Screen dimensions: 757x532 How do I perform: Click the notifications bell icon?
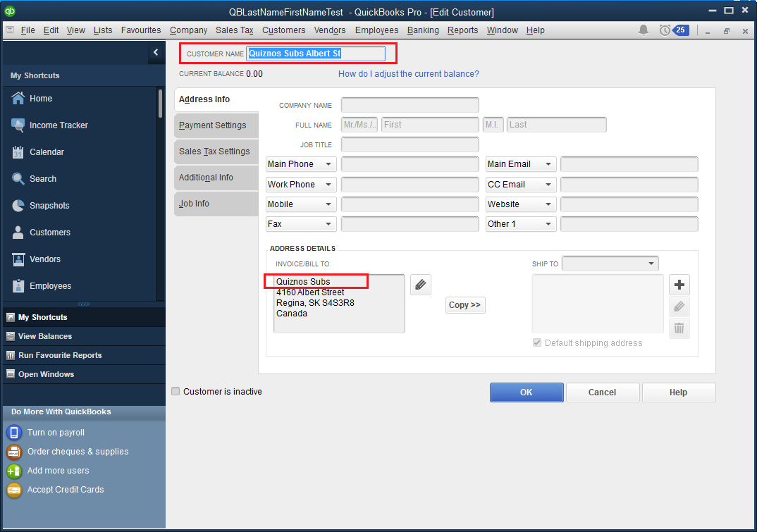[x=643, y=30]
